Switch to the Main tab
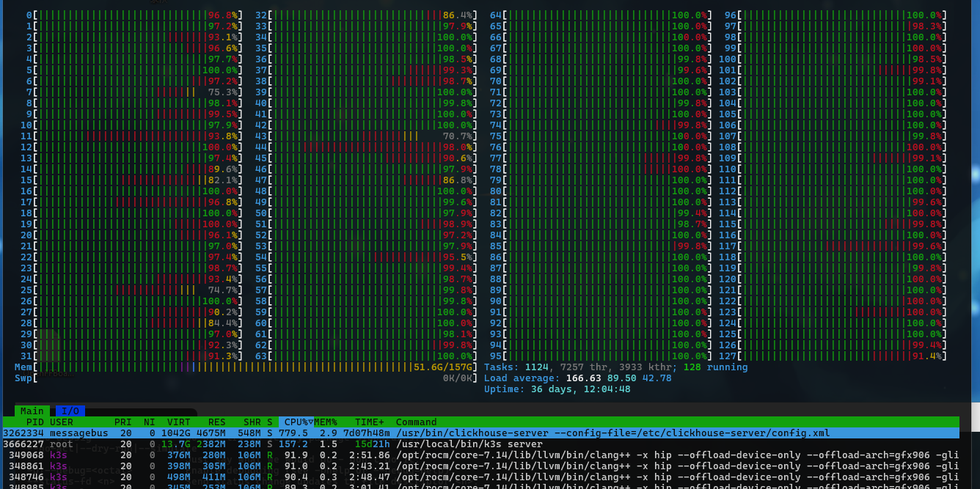Screen dimensions: 980x489 pyautogui.click(x=32, y=411)
